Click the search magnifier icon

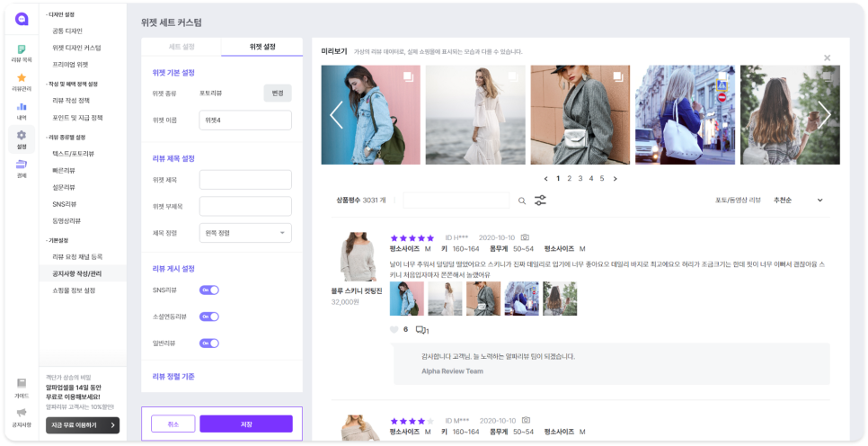(x=522, y=201)
